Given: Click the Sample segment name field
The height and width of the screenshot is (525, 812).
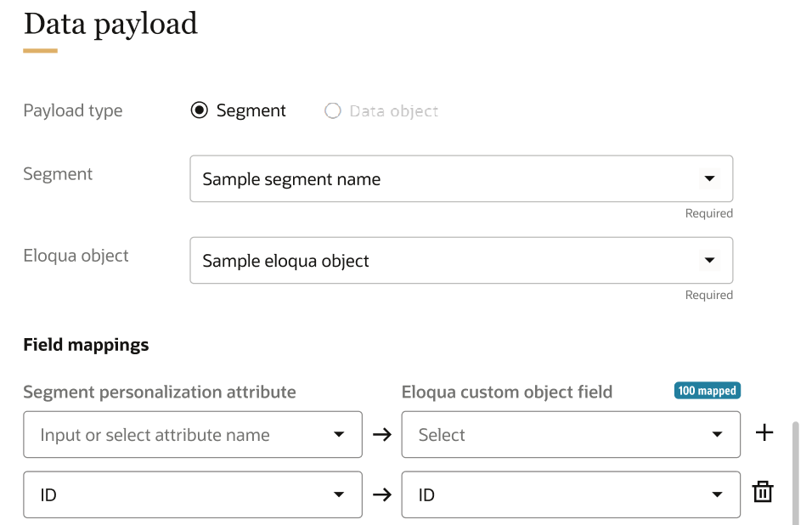Looking at the screenshot, I should 425,179.
